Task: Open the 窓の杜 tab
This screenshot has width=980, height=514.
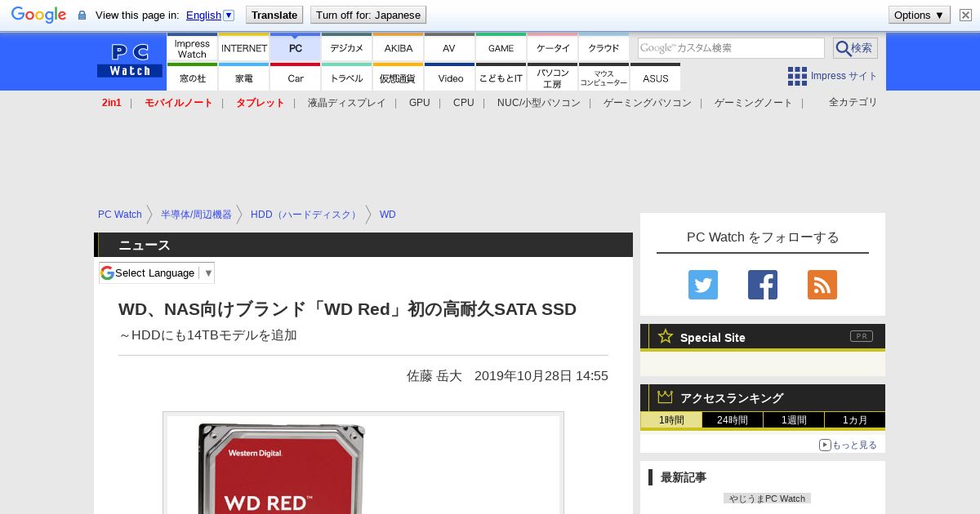Action: click(192, 78)
